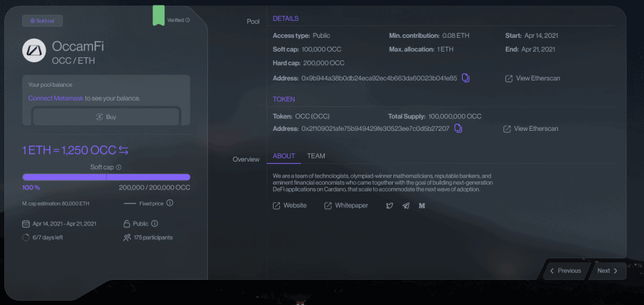Click the Soft cap info icon

pos(119,167)
